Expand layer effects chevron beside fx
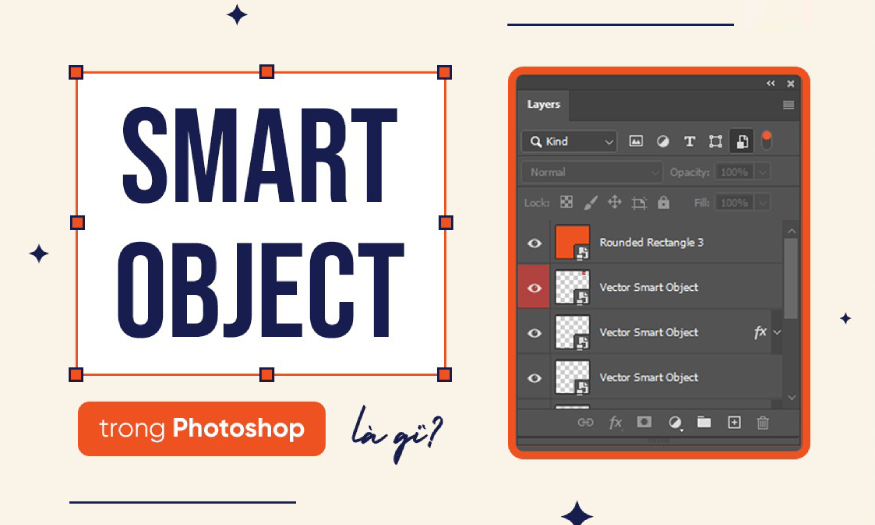875x525 pixels. [777, 333]
